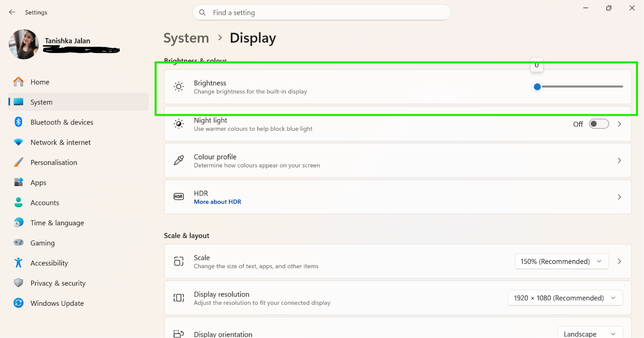Open Colour profile settings chevron
The width and height of the screenshot is (644, 338).
point(619,160)
